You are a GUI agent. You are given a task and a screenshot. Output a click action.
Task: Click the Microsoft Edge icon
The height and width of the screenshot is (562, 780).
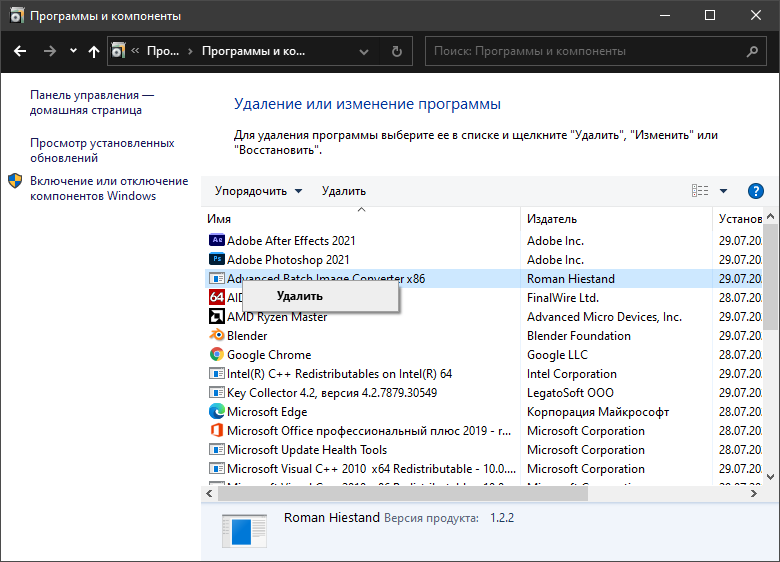pos(216,411)
